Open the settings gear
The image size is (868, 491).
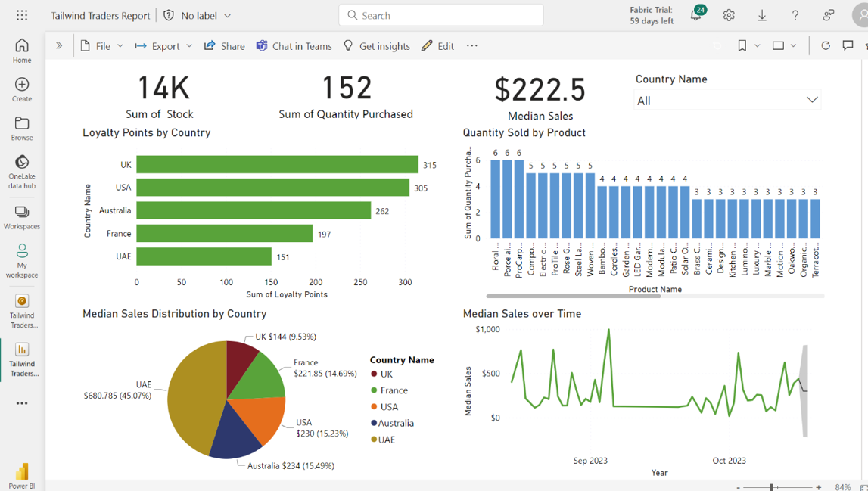point(729,15)
